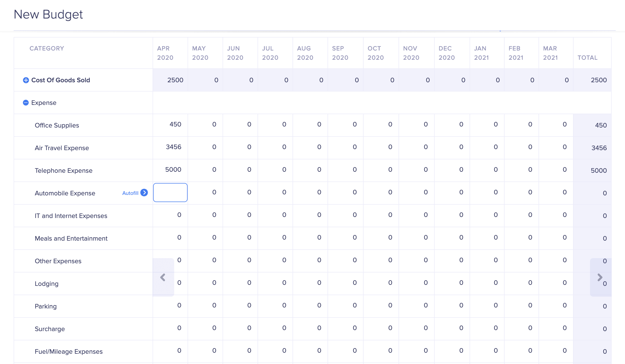Click the Autofill arrow icon
The height and width of the screenshot is (364, 625).
(144, 193)
